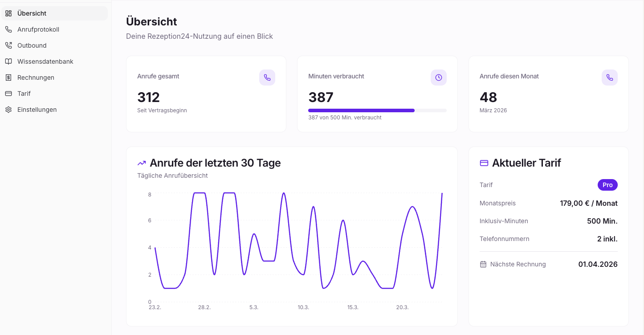The width and height of the screenshot is (644, 335).
Task: Click clock icon on Minuten verbraucht card
Action: (x=439, y=78)
